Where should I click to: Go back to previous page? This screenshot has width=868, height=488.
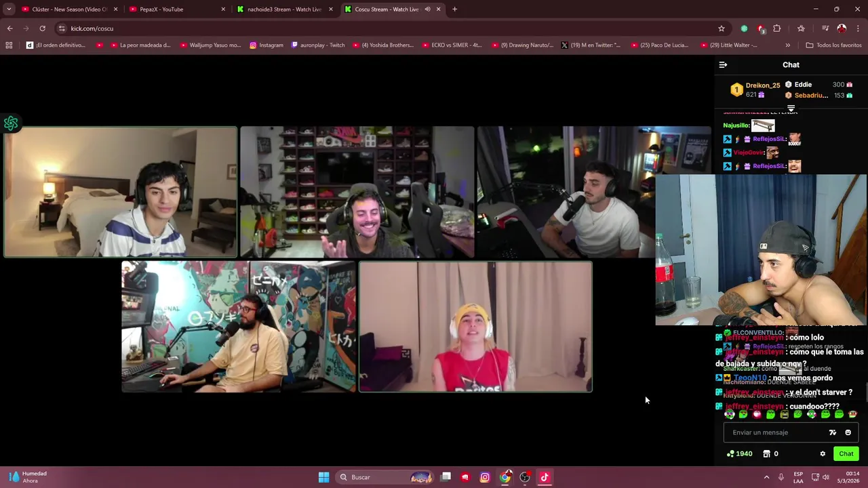pyautogui.click(x=9, y=28)
